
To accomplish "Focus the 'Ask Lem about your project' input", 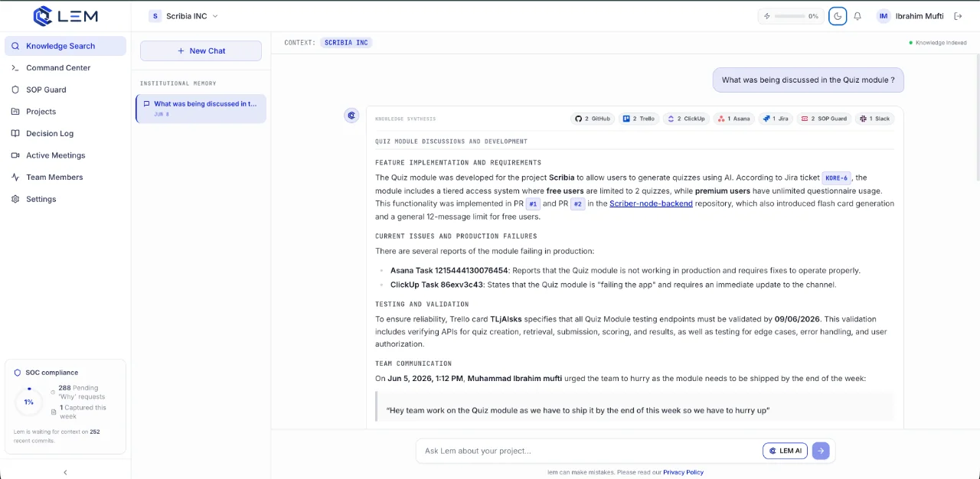I will pyautogui.click(x=590, y=451).
